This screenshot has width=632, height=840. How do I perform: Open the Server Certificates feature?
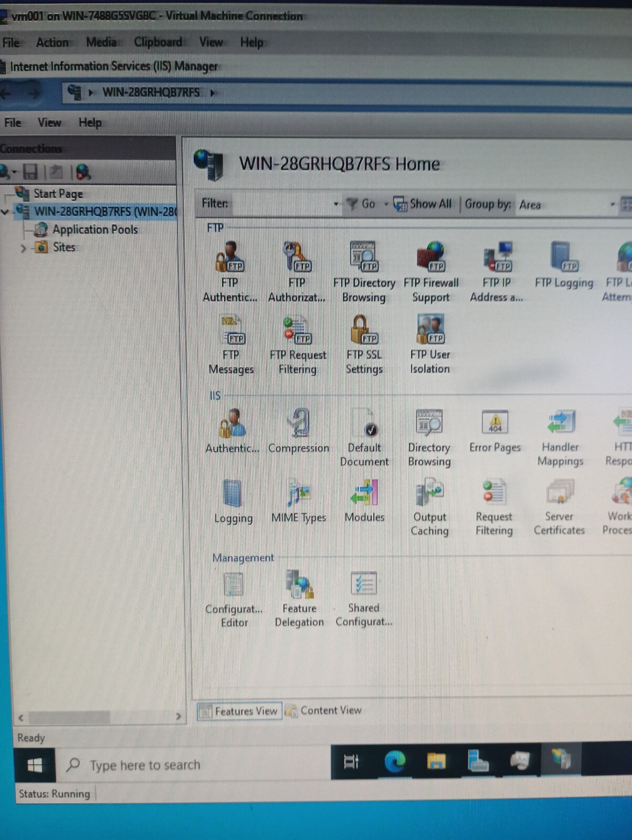tap(559, 507)
